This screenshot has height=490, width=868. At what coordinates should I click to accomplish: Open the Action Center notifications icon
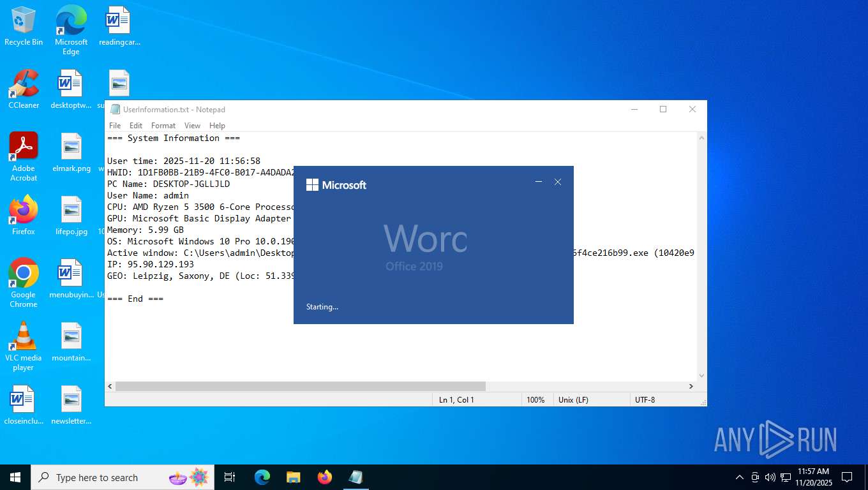click(x=847, y=477)
